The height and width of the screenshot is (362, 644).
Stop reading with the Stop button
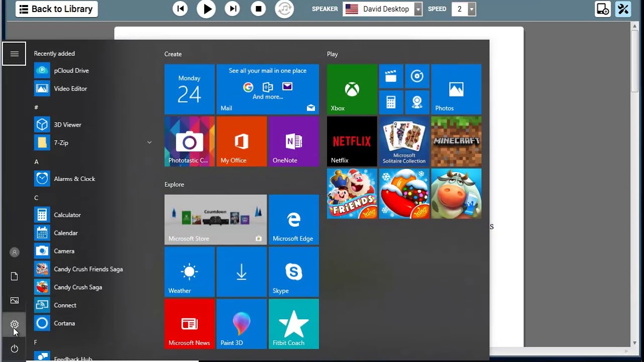(258, 9)
